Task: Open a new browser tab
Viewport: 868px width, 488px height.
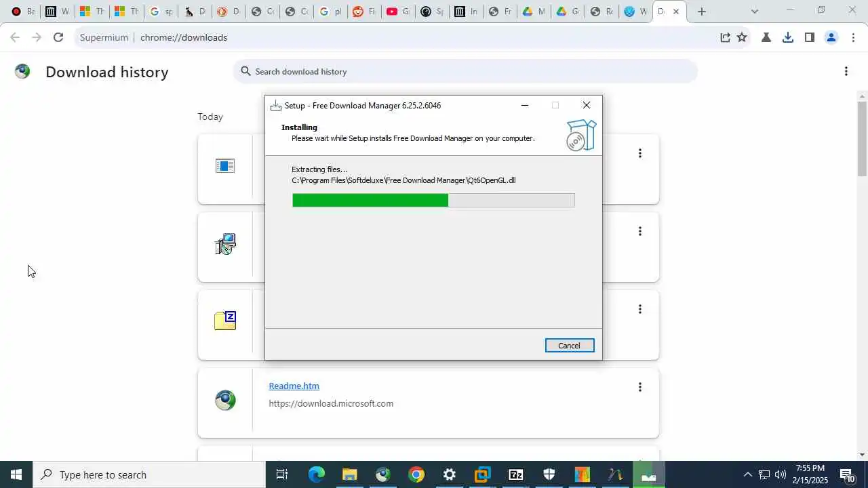Action: (702, 12)
